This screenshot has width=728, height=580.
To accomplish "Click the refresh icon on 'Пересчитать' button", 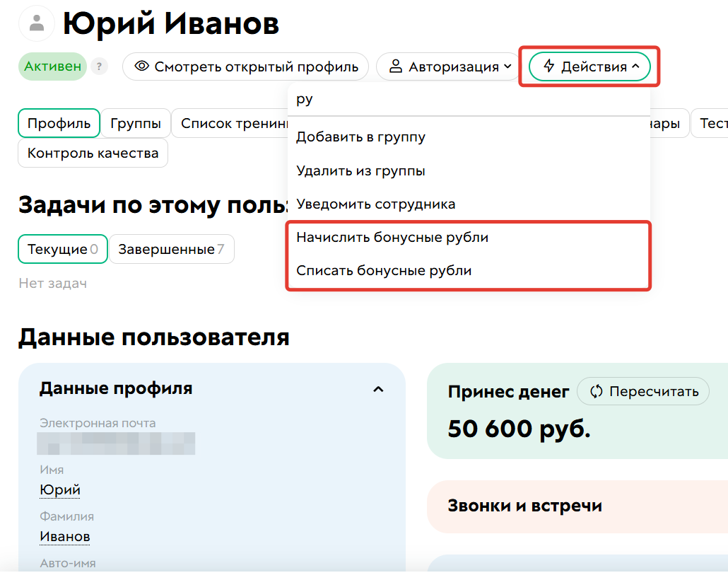I will click(x=595, y=391).
